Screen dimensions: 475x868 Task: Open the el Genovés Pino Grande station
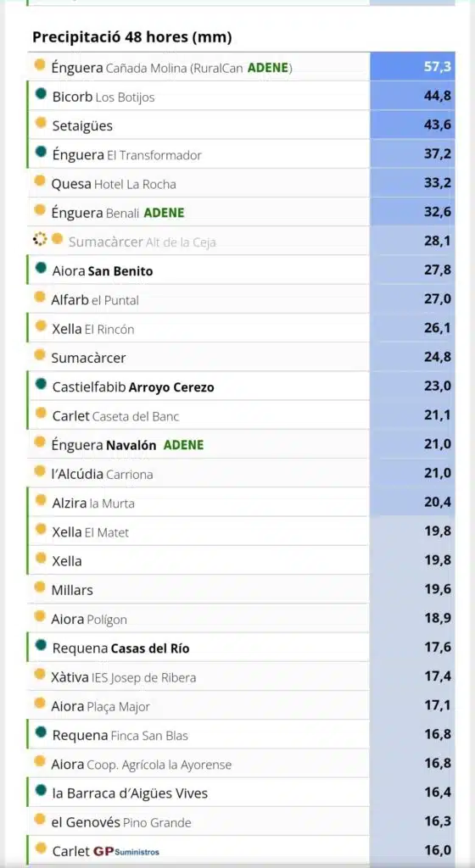(121, 822)
